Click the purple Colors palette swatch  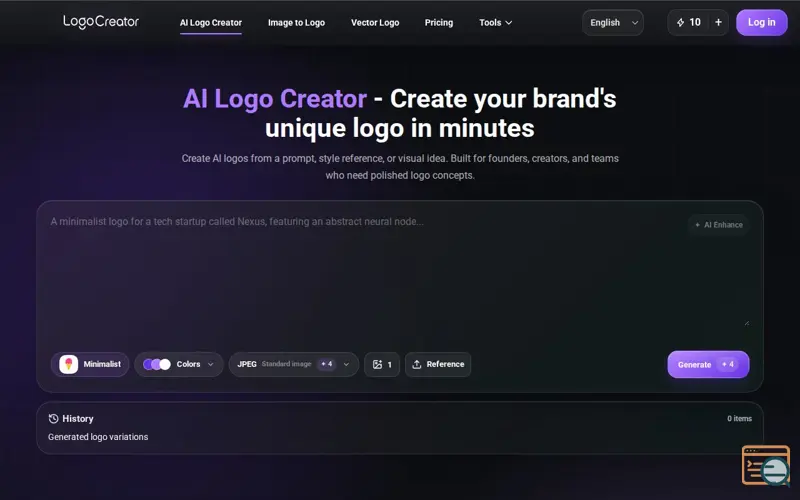tap(157, 364)
